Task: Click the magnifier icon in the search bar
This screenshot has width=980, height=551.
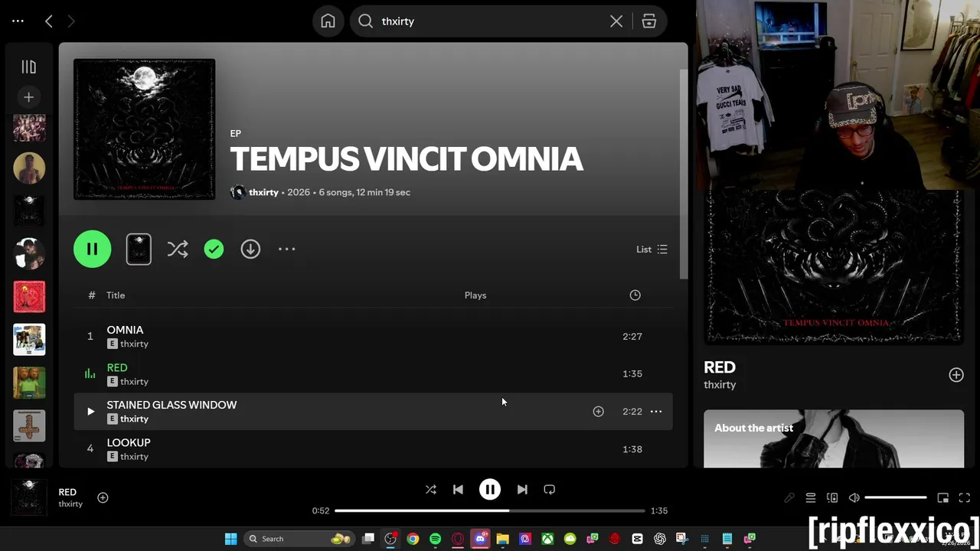Action: coord(366,21)
